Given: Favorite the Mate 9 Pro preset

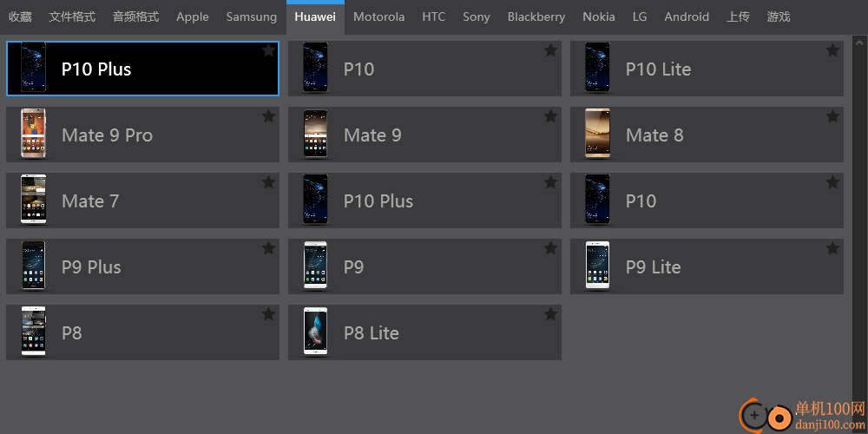Looking at the screenshot, I should coord(268,116).
